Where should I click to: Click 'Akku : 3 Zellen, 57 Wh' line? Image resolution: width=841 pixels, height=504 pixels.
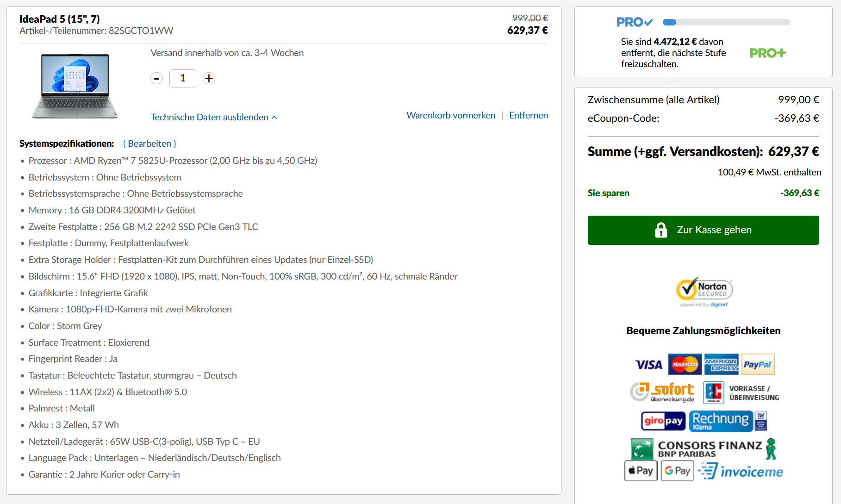point(74,425)
